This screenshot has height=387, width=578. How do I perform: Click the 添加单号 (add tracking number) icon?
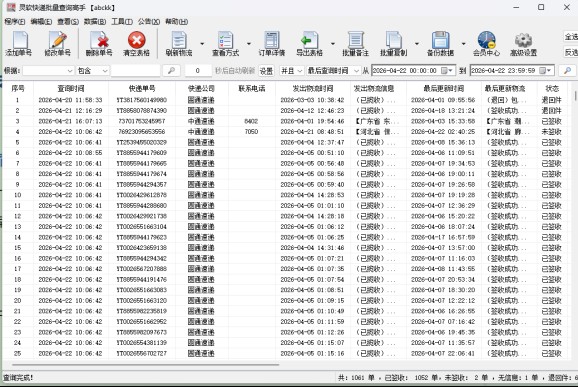coord(20,40)
